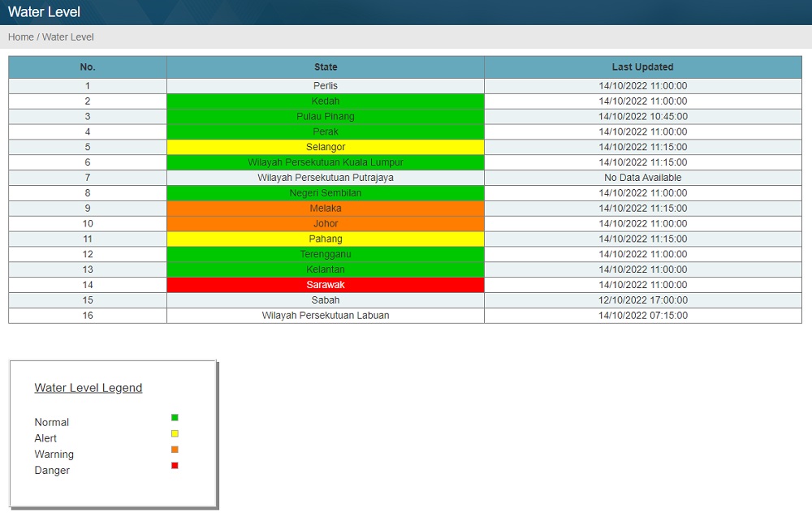Click the Warning legend label
This screenshot has height=517, width=812.
[54, 455]
